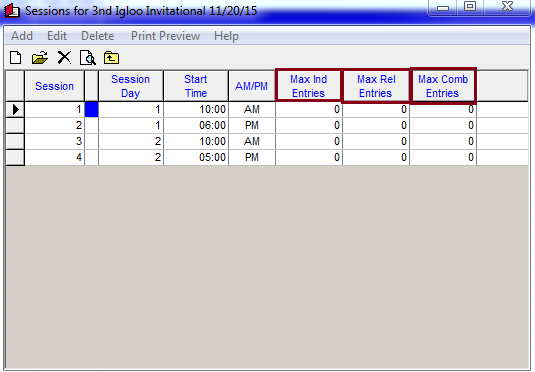Click session number 1 cell
The height and width of the screenshot is (372, 535).
pos(55,110)
